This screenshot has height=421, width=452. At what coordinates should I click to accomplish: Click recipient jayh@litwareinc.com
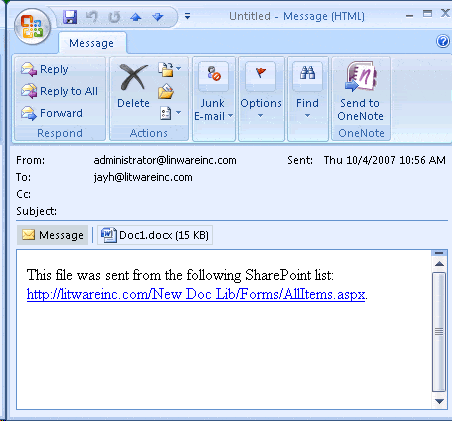143,177
